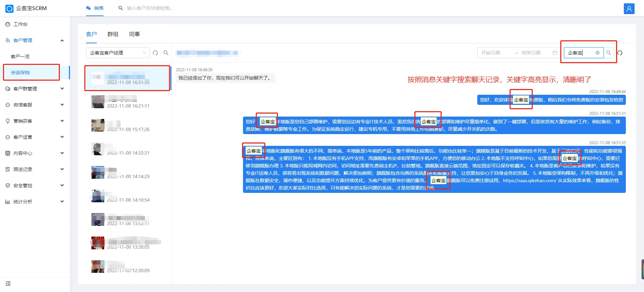Collapse the 客户管理 menu chevron

[x=62, y=40]
